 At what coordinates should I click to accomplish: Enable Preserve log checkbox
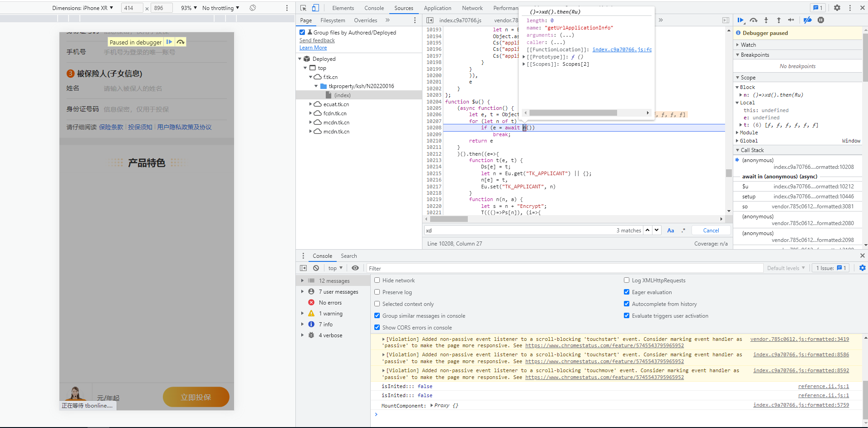[x=377, y=292]
